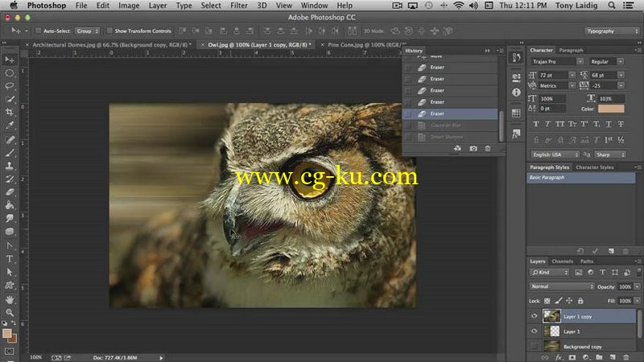Enable Show Transform Controls checkbox
The image size is (644, 362).
point(109,31)
